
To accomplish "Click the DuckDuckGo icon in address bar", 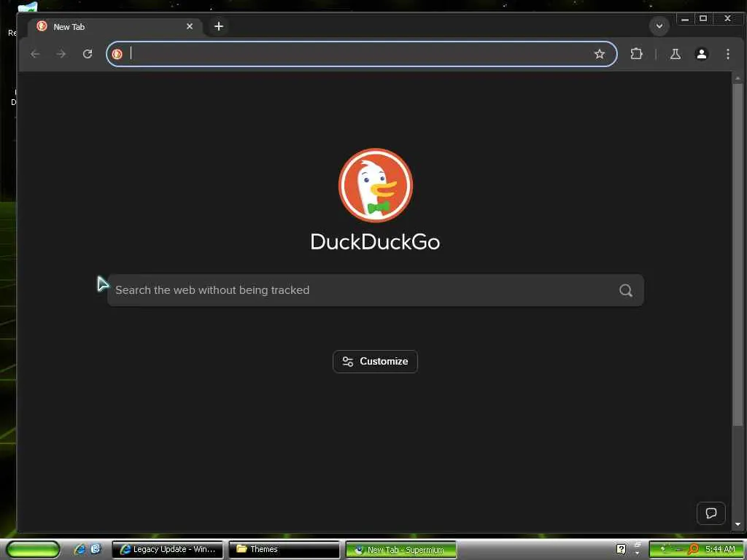I will click(117, 54).
